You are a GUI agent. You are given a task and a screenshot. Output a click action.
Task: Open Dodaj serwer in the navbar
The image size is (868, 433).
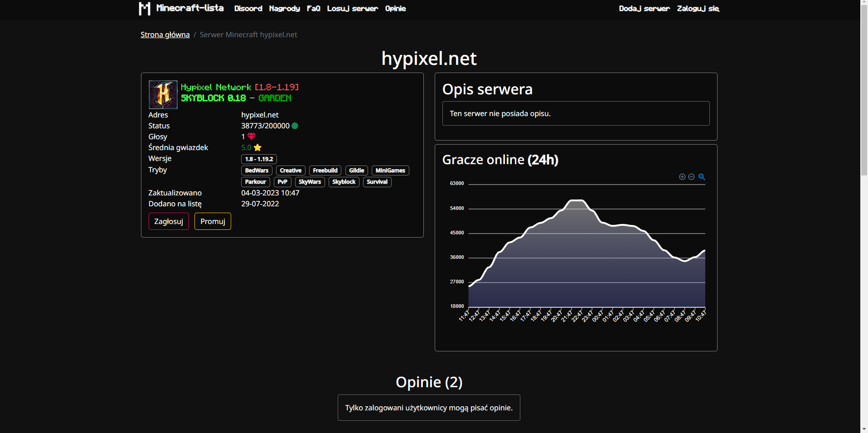click(644, 9)
